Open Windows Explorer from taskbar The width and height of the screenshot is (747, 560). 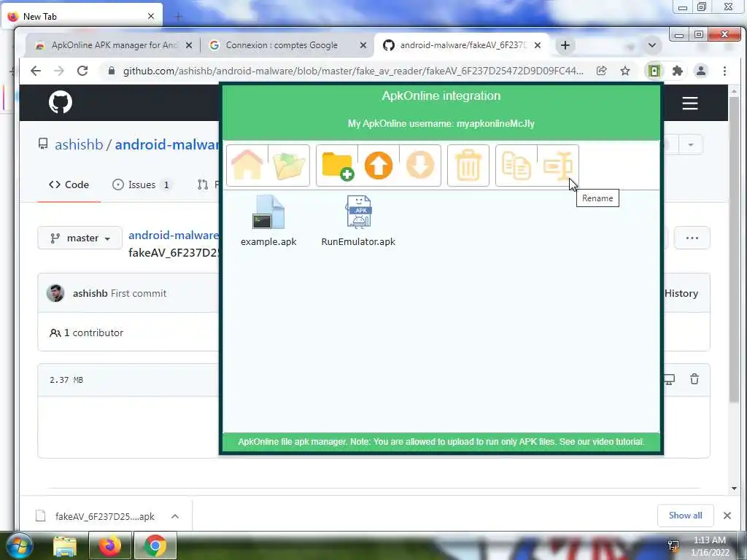point(65,545)
